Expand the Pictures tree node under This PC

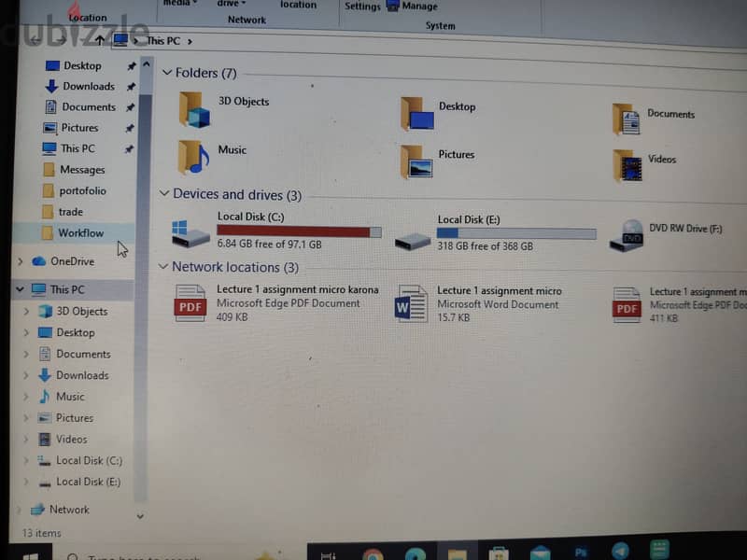[27, 417]
